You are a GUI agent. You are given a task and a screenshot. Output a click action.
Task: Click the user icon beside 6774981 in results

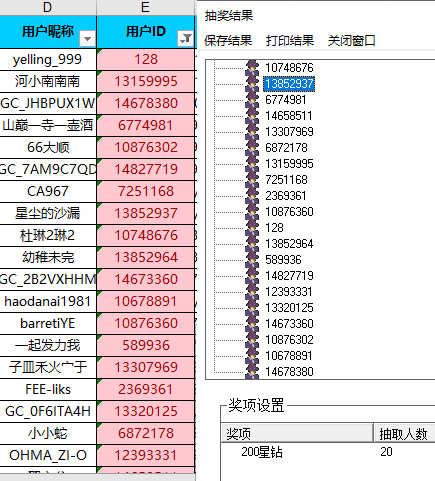coord(252,100)
